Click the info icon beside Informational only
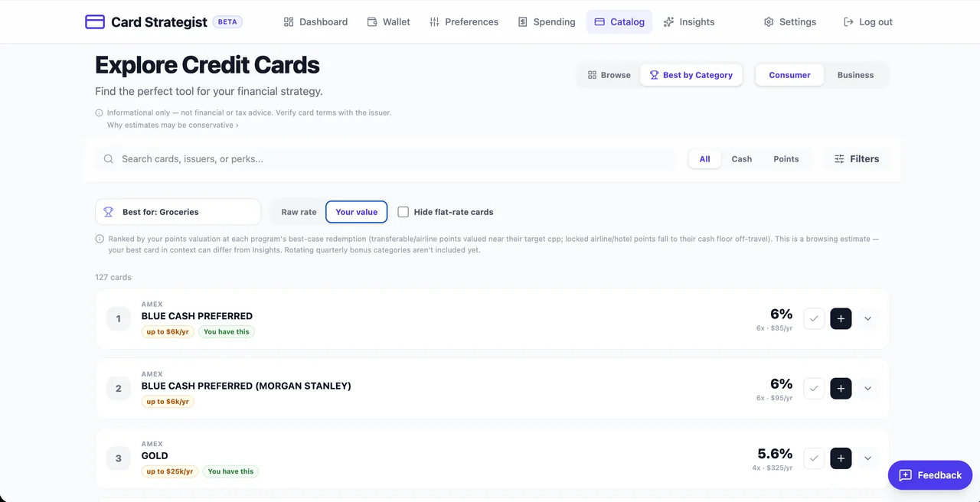 click(x=99, y=112)
